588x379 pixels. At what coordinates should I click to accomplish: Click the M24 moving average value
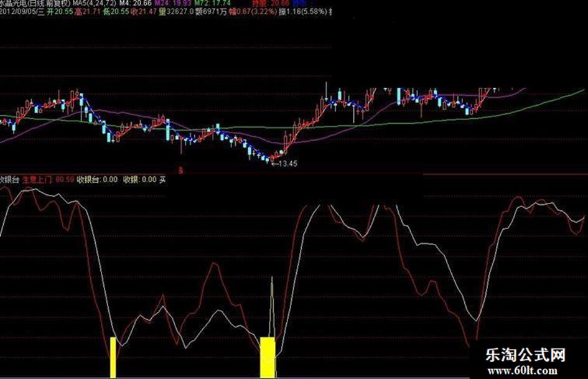[173, 3]
